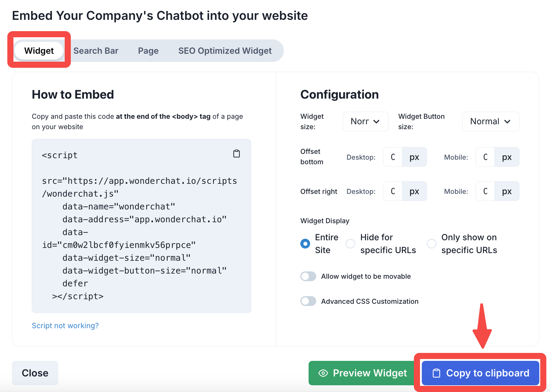Open the Page tab
The image size is (550, 392).
coord(148,51)
